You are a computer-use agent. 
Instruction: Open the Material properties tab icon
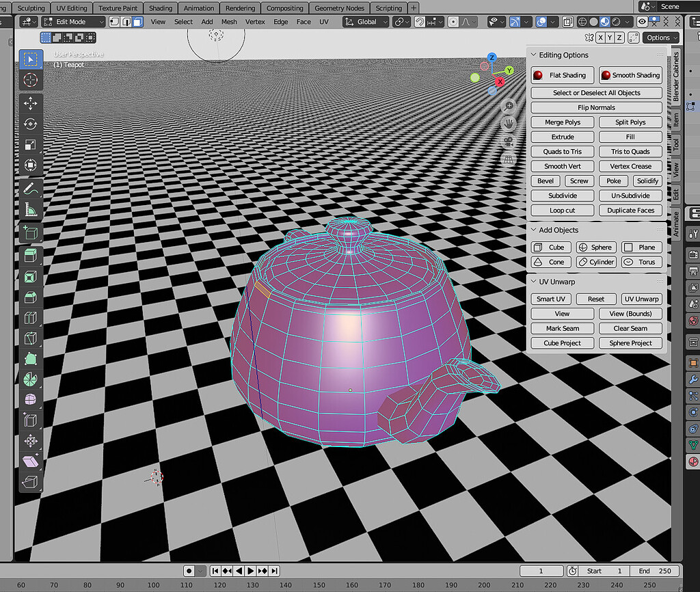point(693,461)
